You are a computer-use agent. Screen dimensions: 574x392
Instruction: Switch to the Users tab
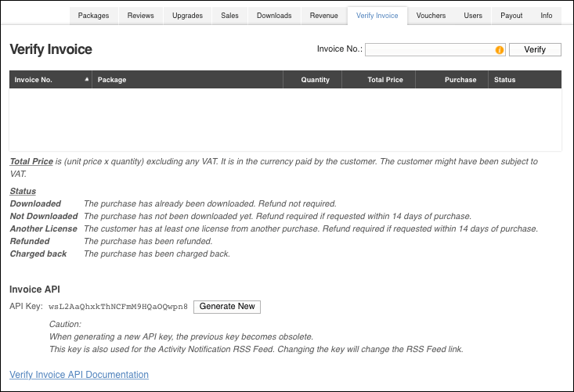[473, 16]
